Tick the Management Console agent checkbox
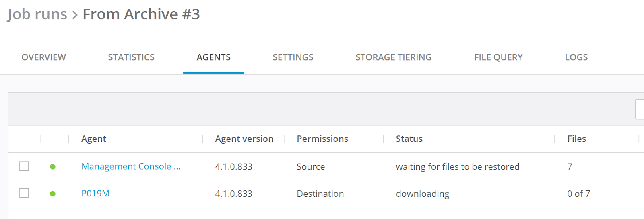The image size is (644, 219). [x=24, y=166]
